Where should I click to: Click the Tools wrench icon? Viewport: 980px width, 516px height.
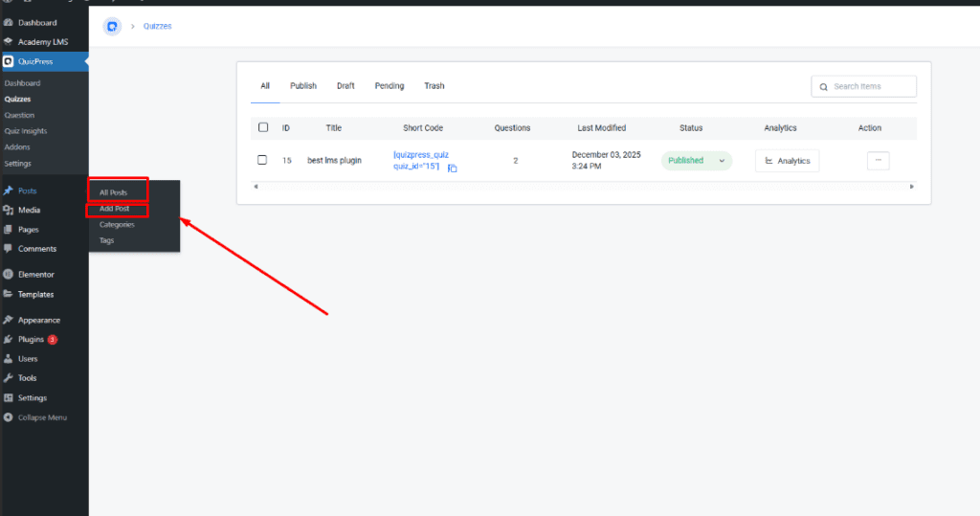(8, 378)
